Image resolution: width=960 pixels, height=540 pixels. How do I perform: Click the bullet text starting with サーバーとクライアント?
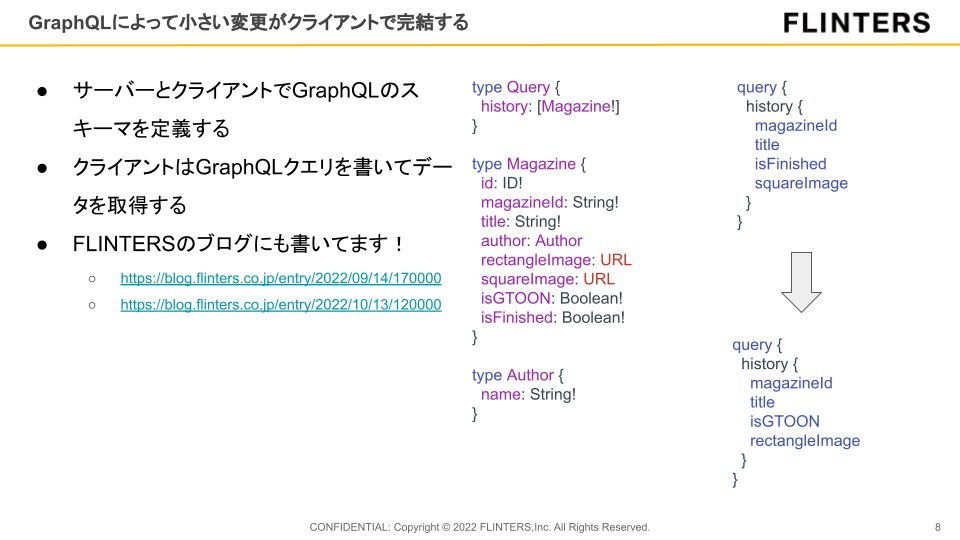click(246, 110)
